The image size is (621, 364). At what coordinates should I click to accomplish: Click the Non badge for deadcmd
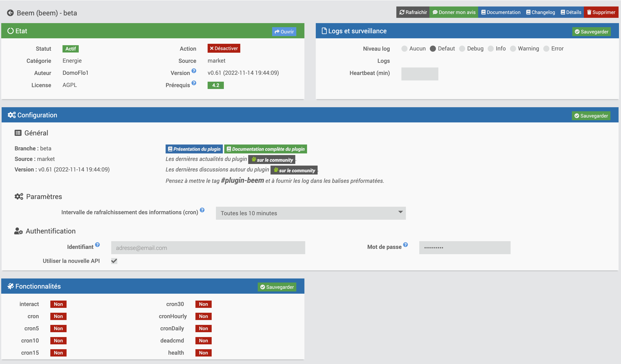pos(204,341)
